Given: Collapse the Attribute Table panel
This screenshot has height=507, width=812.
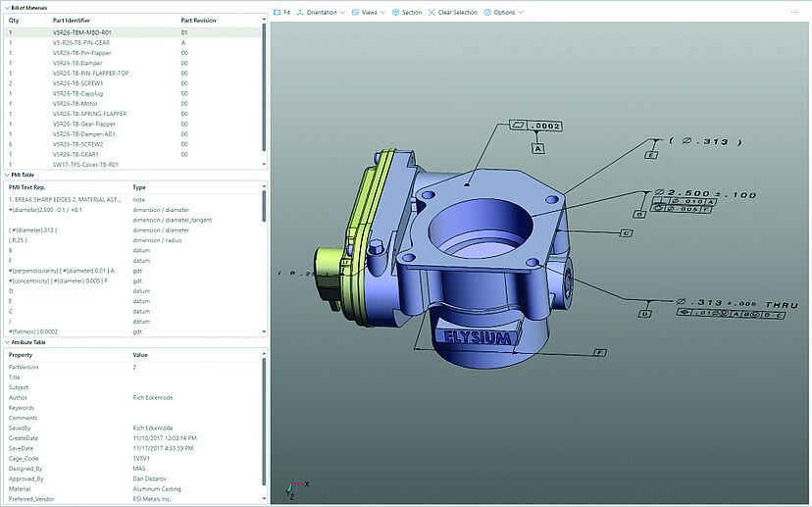Looking at the screenshot, I should click(7, 342).
